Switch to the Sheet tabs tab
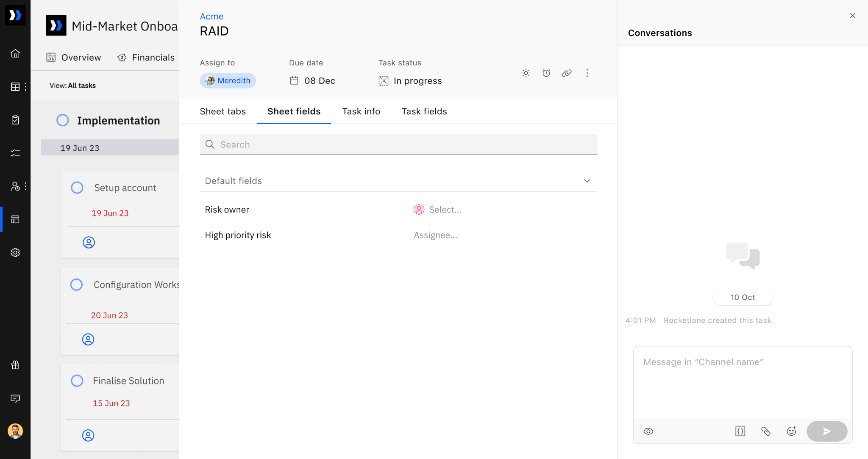The height and width of the screenshot is (459, 868). coord(223,111)
